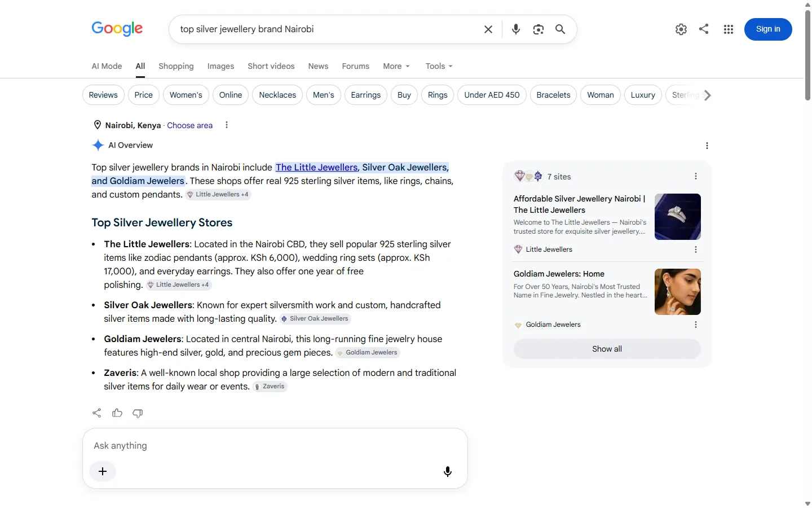This screenshot has width=812, height=508.
Task: Open the woman earring thumbnail for Goldiam
Action: coord(678,292)
